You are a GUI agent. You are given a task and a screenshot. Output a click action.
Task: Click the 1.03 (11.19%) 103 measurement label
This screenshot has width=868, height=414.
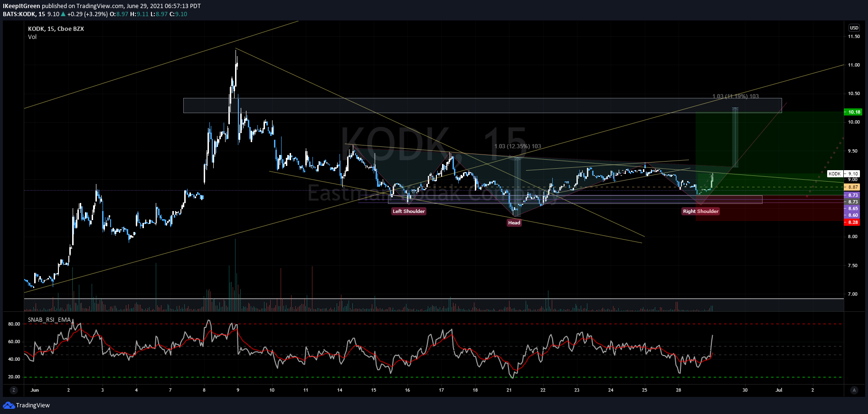tap(736, 96)
